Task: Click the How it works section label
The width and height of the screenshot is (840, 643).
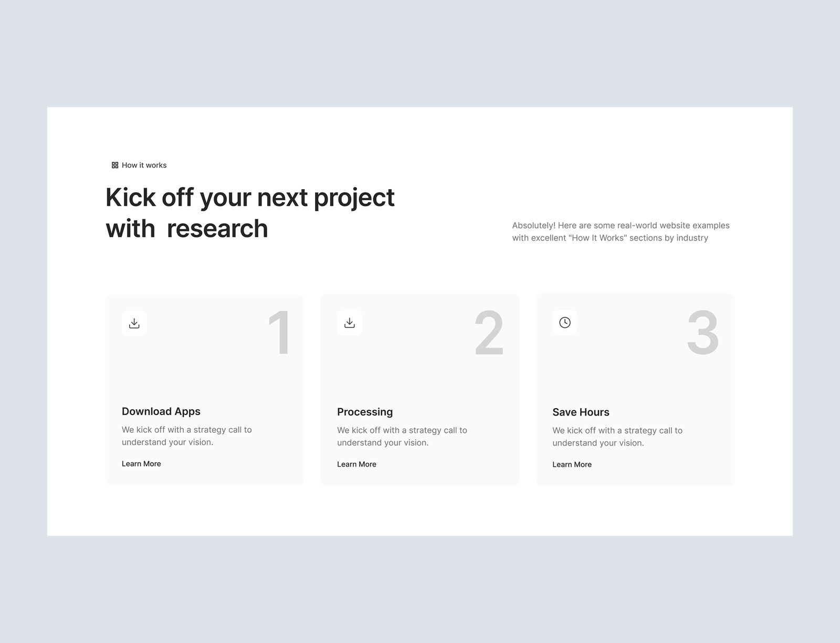Action: tap(144, 165)
